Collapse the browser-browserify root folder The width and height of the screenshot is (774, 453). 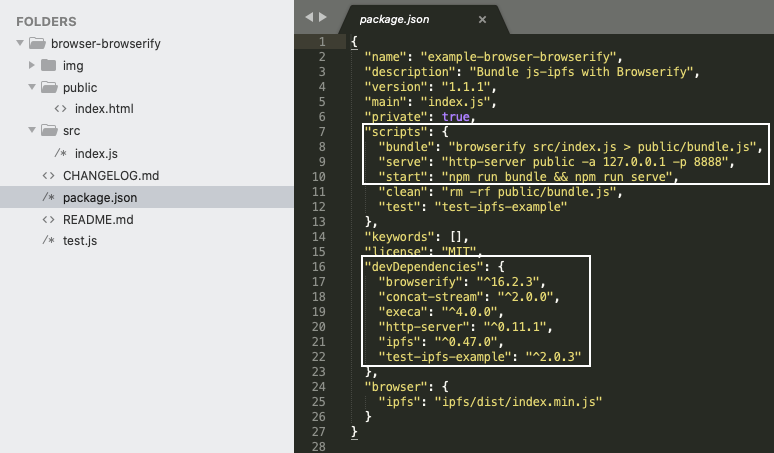pos(20,43)
